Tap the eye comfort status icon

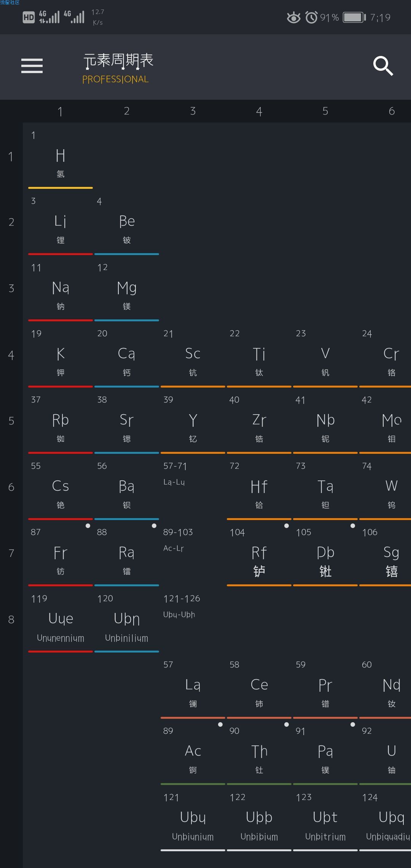pyautogui.click(x=293, y=18)
